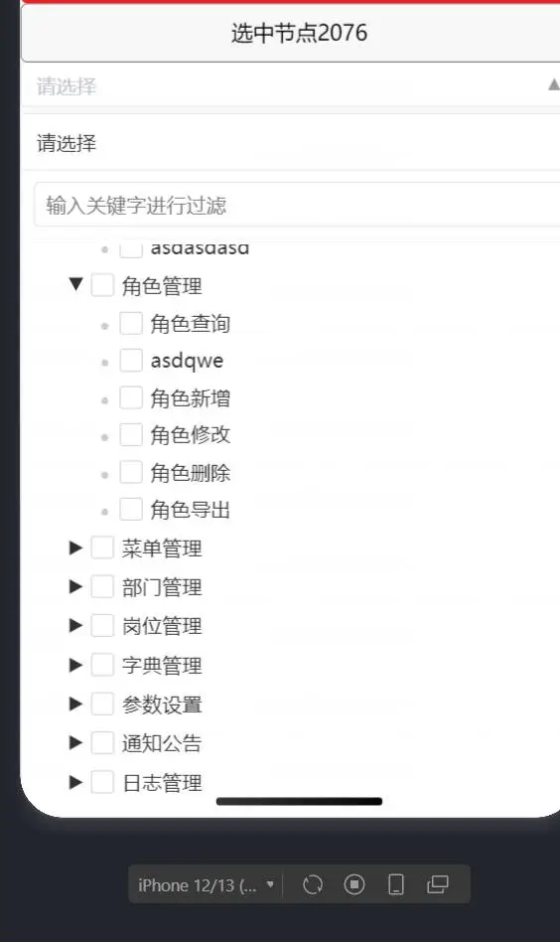Tick the 角色管理 parent checkbox
The width and height of the screenshot is (560, 942).
coord(102,285)
